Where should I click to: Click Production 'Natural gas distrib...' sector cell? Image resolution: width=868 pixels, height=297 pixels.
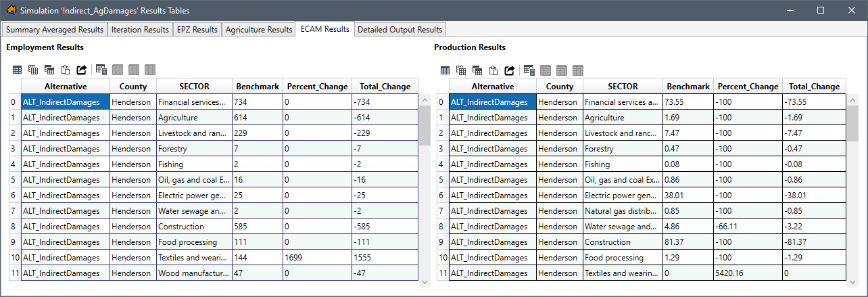(623, 210)
